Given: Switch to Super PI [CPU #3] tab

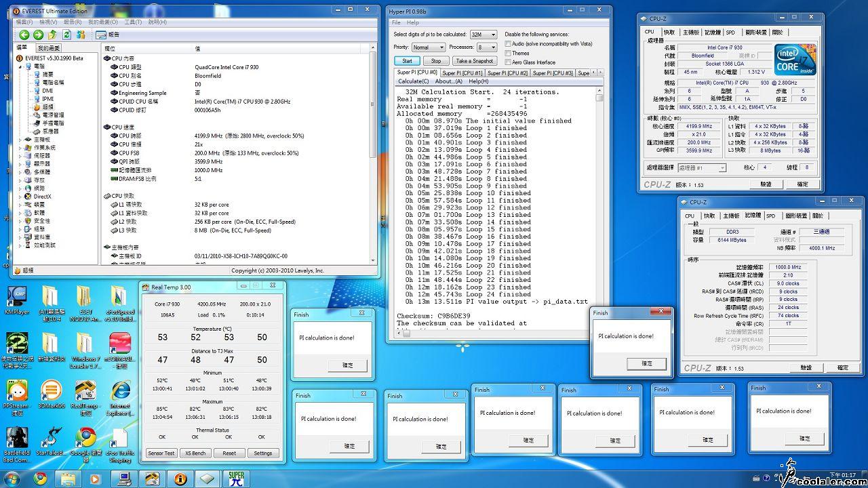Looking at the screenshot, I should pos(552,73).
